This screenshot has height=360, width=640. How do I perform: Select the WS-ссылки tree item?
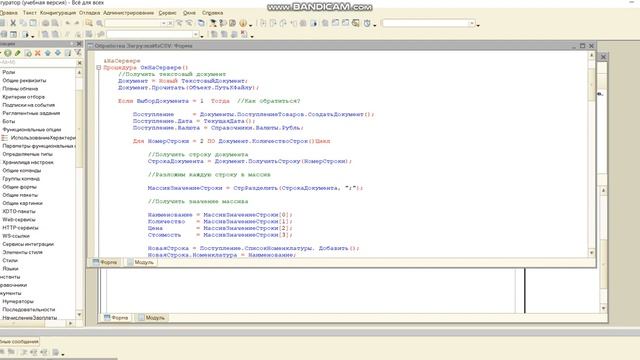pyautogui.click(x=16, y=236)
